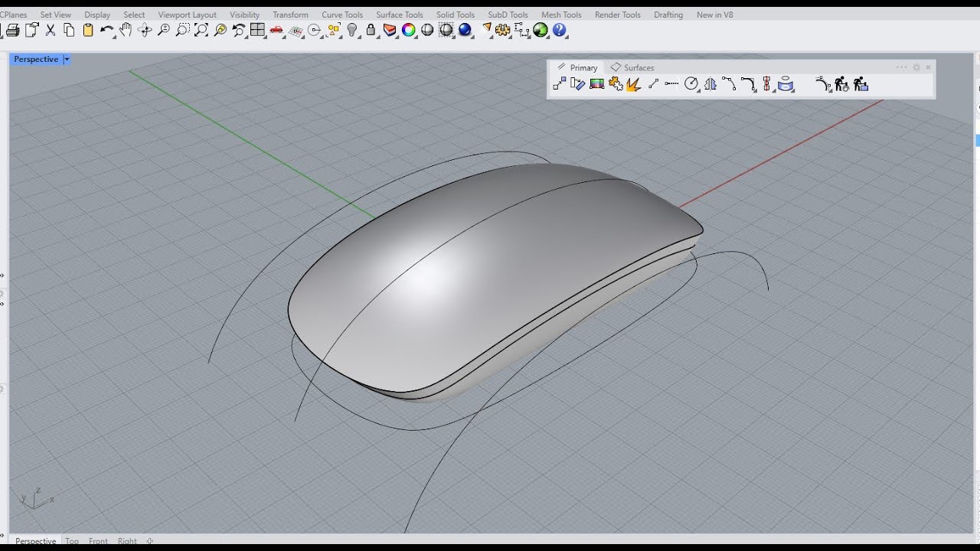Image resolution: width=980 pixels, height=551 pixels.
Task: Click the Print icon in the toolbar
Action: (13, 31)
